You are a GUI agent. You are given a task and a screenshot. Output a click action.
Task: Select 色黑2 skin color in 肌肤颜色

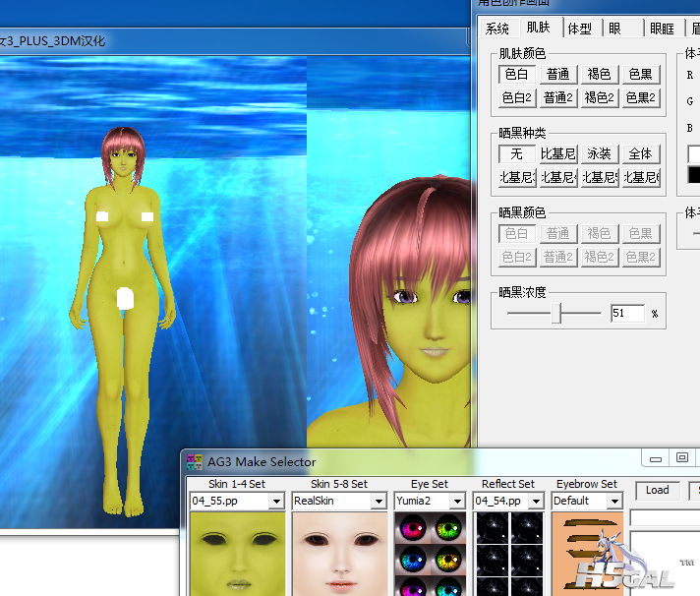point(640,97)
